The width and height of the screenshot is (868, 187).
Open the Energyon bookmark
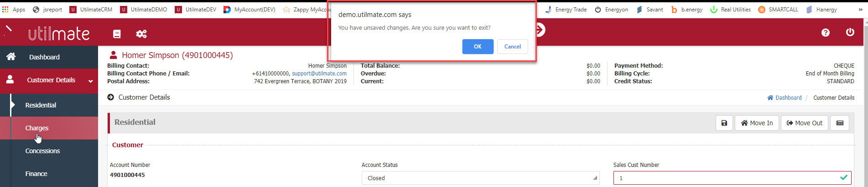point(612,10)
